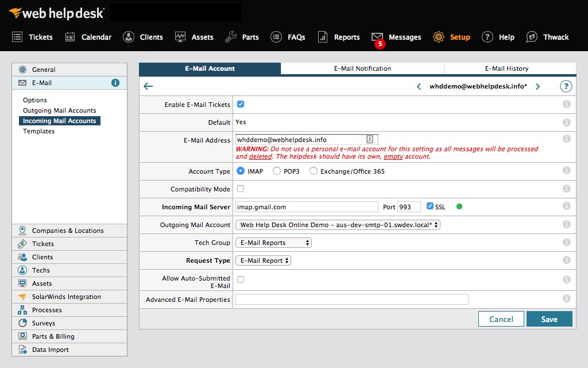Click the info icon next to Account Type

click(x=566, y=171)
